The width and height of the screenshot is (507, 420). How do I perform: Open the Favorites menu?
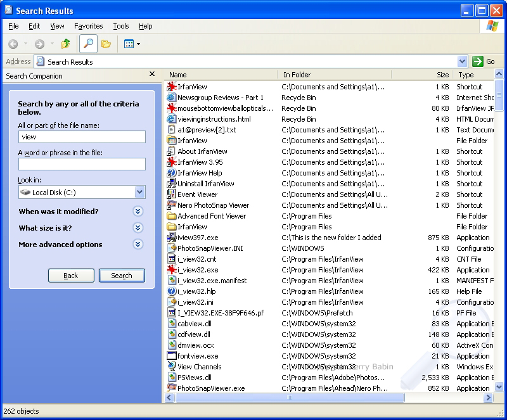[x=88, y=26]
